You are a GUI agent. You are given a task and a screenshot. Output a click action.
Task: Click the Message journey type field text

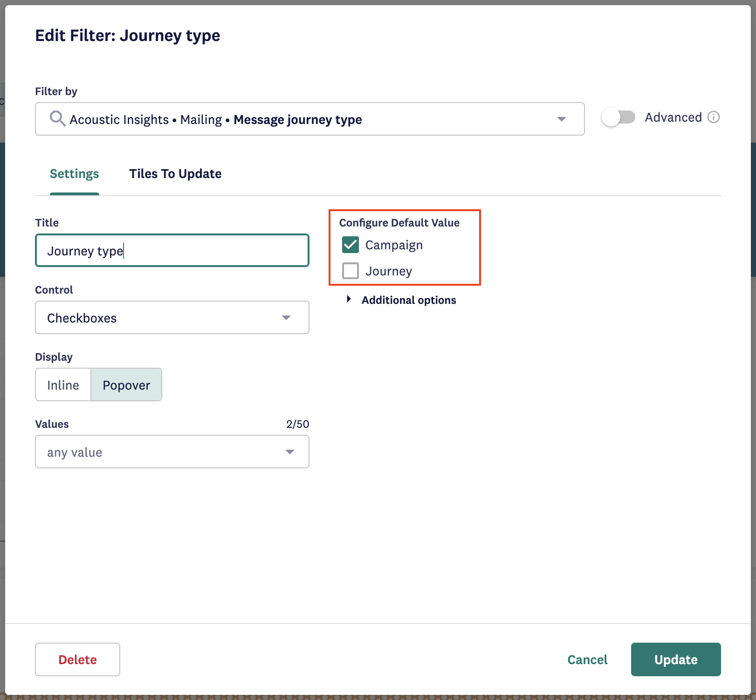(x=297, y=120)
